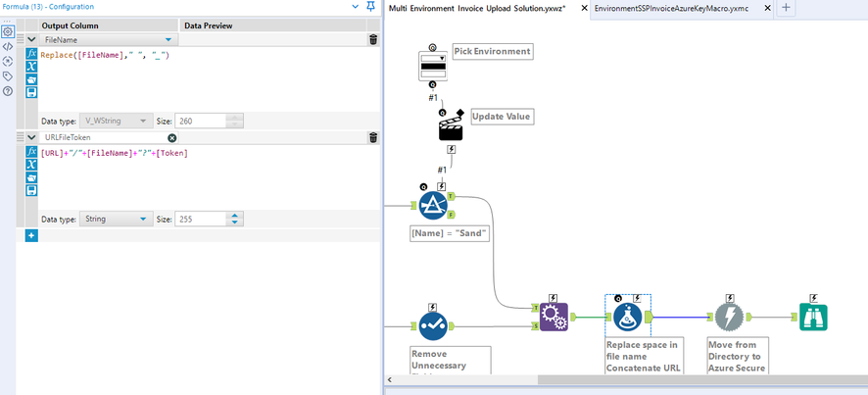
Task: Click the Move from Directory to Azure annotation
Action: 737,355
